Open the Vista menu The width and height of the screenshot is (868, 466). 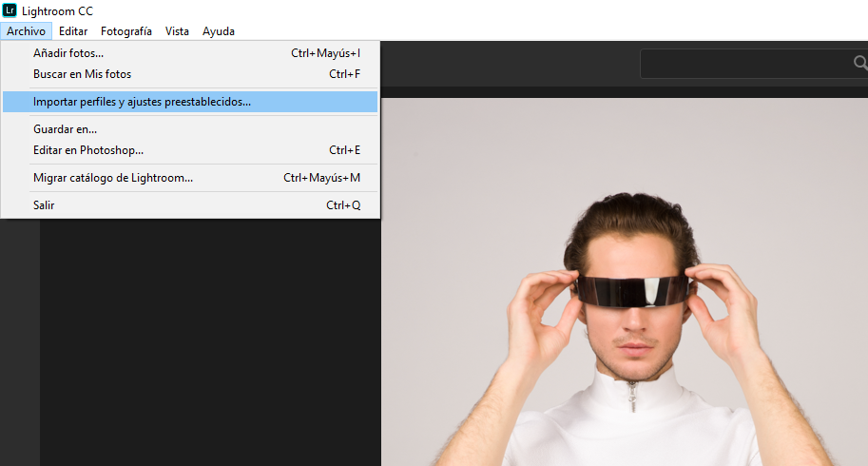click(x=177, y=31)
